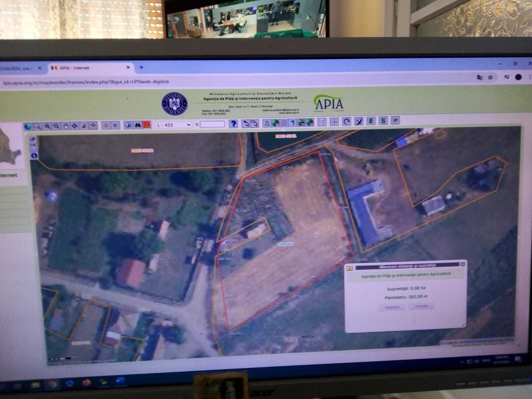Bookmark the page with the star icon

click(x=490, y=77)
